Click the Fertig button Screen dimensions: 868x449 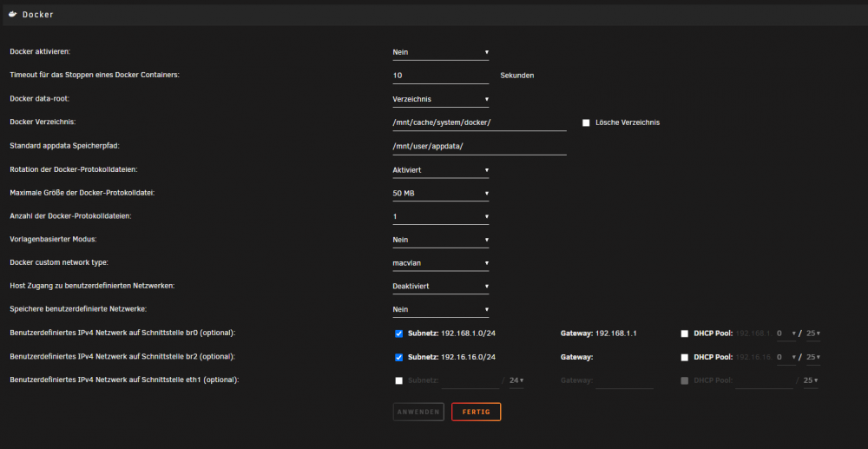pos(476,412)
